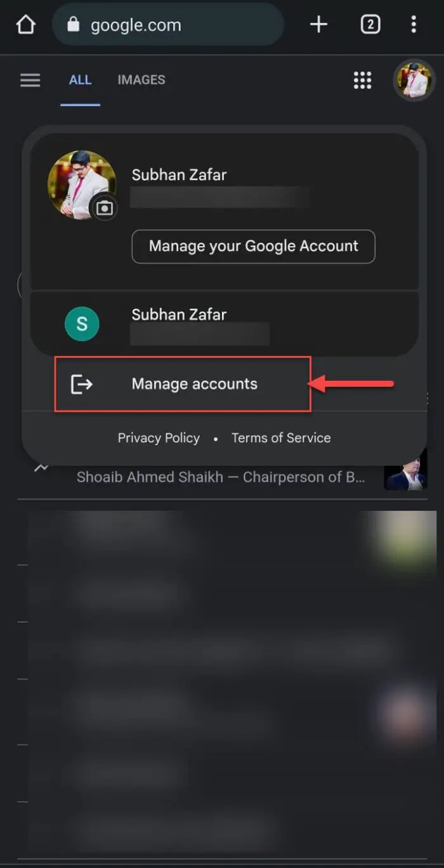The width and height of the screenshot is (444, 868).
Task: Open the Privacy Policy link
Action: point(159,438)
